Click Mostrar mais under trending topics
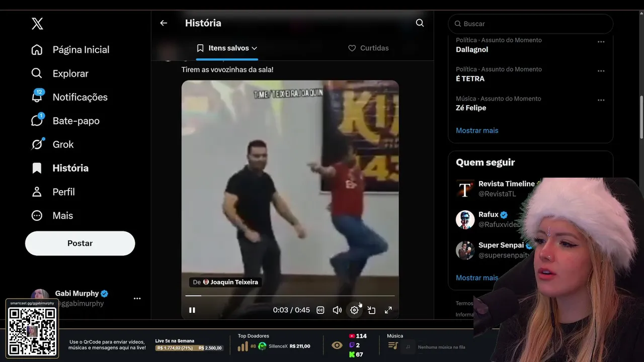The height and width of the screenshot is (362, 644). click(477, 130)
